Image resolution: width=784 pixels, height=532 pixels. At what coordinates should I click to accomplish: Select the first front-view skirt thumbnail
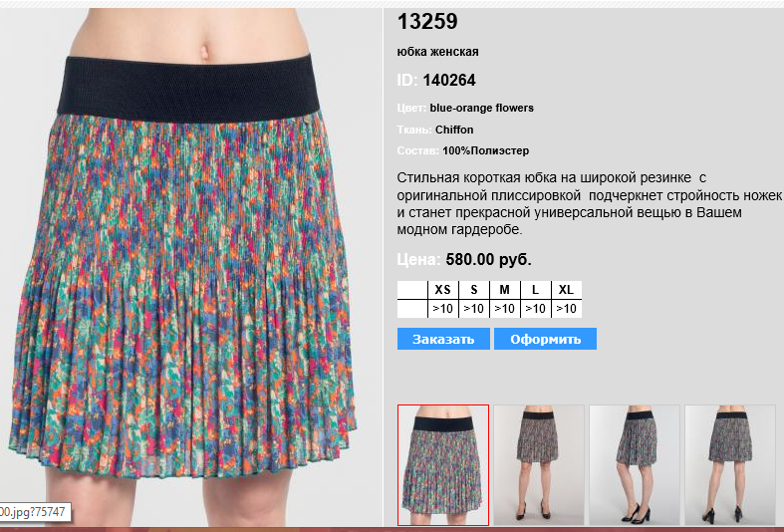point(443,465)
